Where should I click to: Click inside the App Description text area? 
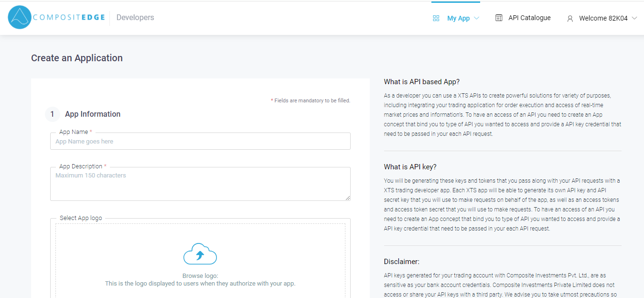pyautogui.click(x=200, y=187)
